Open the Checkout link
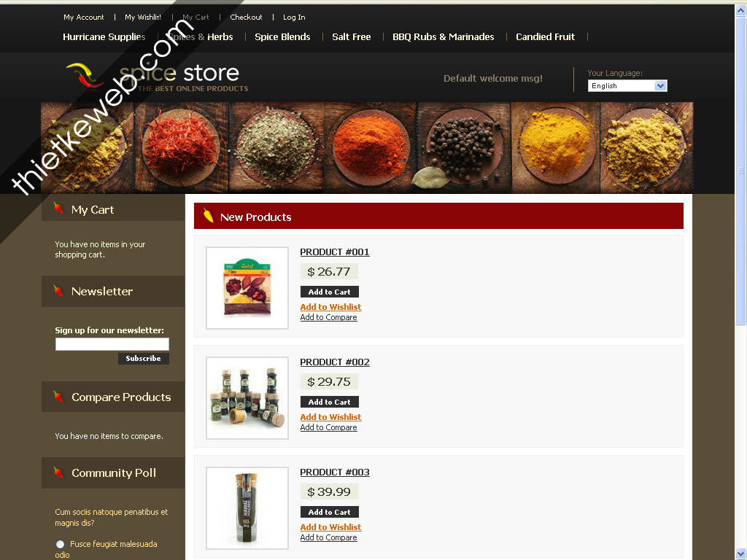Viewport: 747px width, 560px height. 246,17
